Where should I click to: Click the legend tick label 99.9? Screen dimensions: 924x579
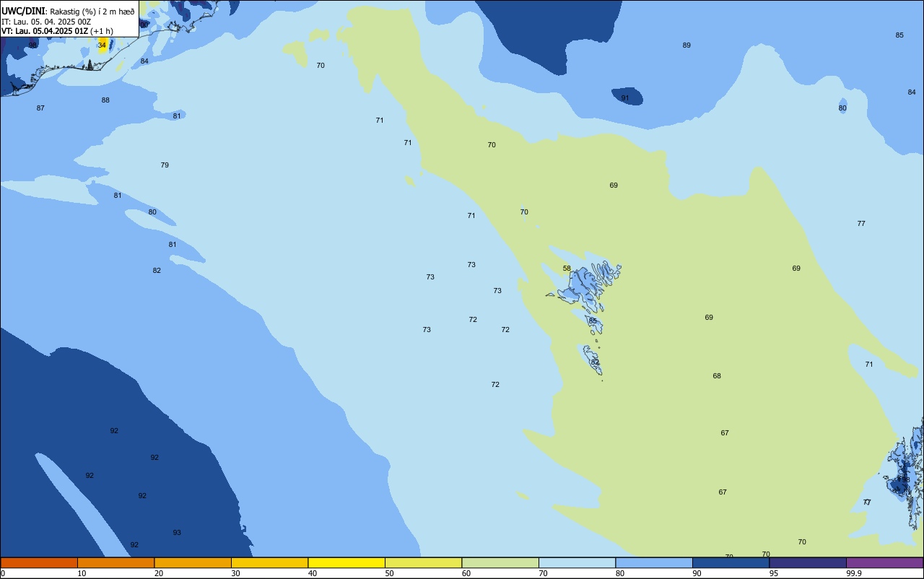[854, 573]
